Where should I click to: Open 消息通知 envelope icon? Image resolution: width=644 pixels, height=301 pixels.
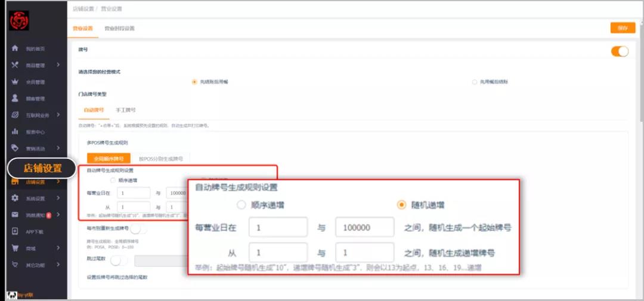click(x=16, y=214)
